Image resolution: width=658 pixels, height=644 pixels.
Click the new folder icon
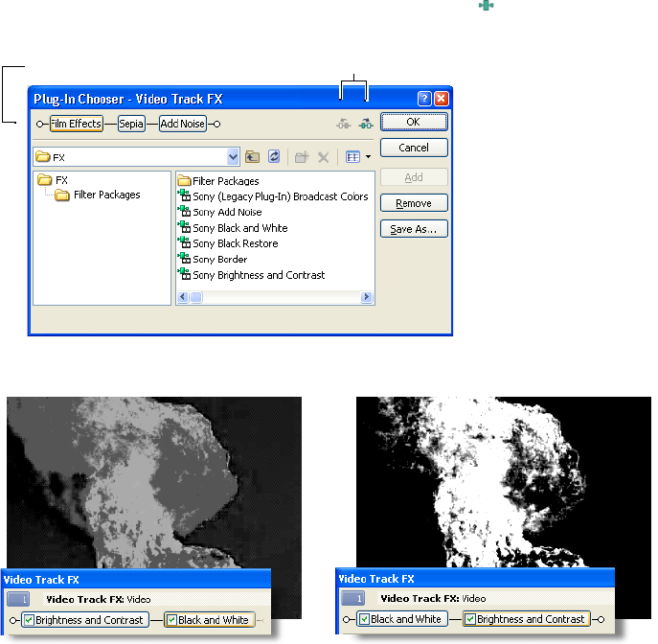point(302,157)
